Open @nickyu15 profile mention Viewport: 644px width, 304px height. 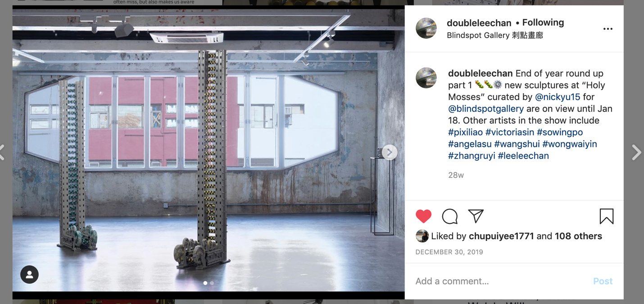558,97
